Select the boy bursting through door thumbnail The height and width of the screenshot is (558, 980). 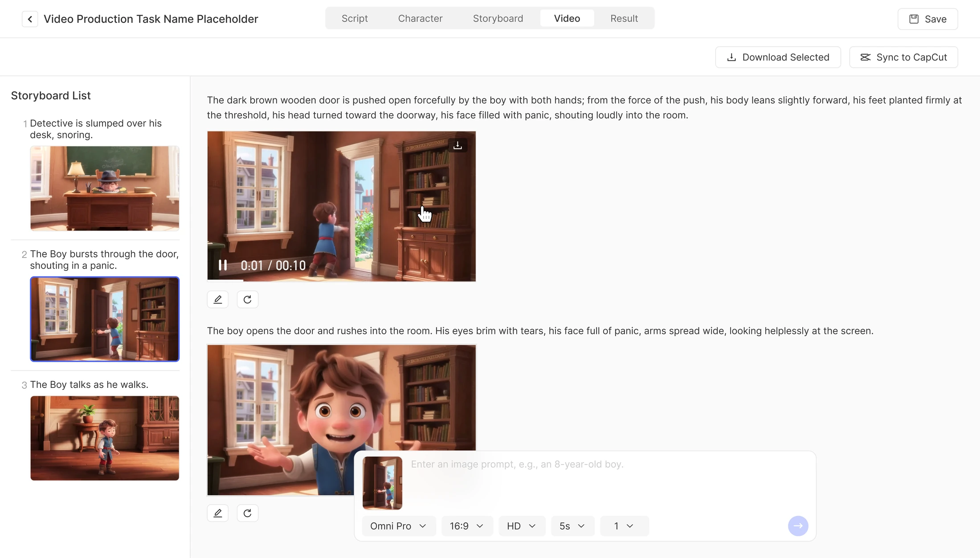tap(105, 319)
